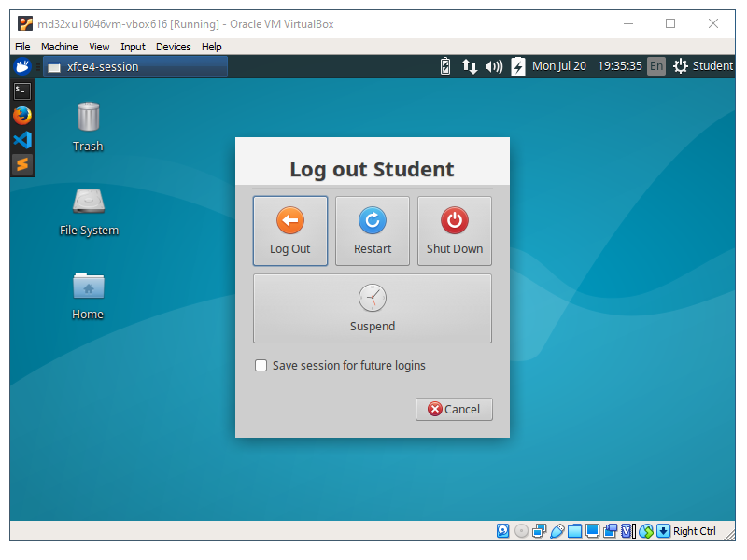
Task: Launch Firefox from the side panel
Action: click(22, 115)
